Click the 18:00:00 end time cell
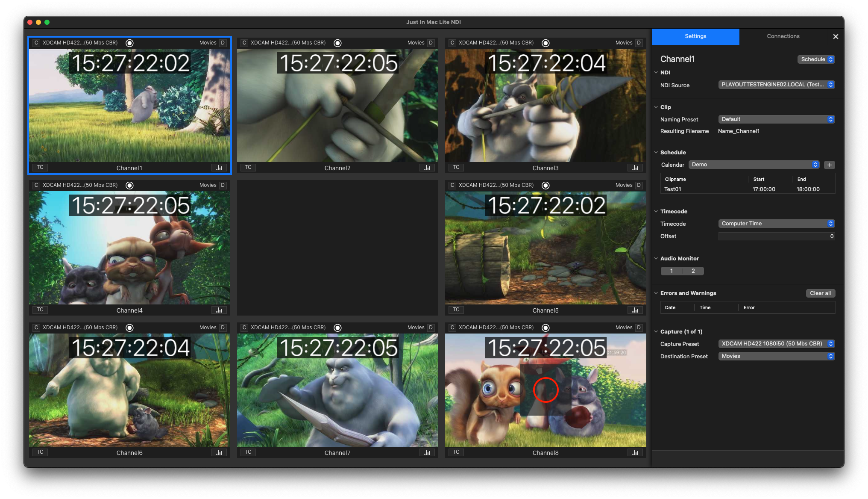Image resolution: width=868 pixels, height=499 pixels. click(808, 189)
